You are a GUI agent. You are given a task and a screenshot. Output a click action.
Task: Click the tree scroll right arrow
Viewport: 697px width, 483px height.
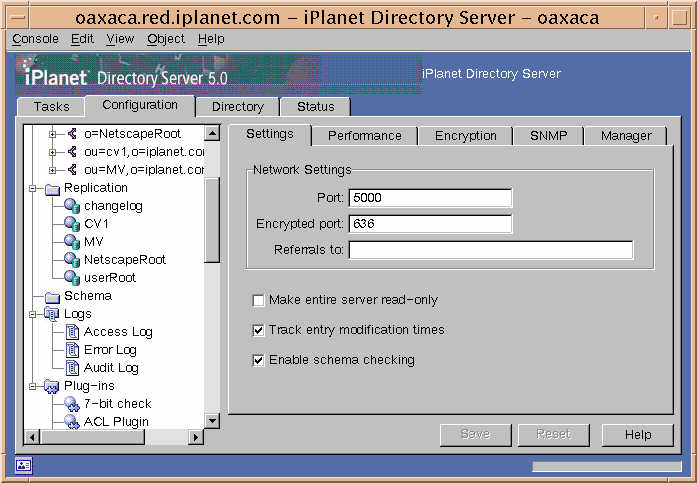196,437
